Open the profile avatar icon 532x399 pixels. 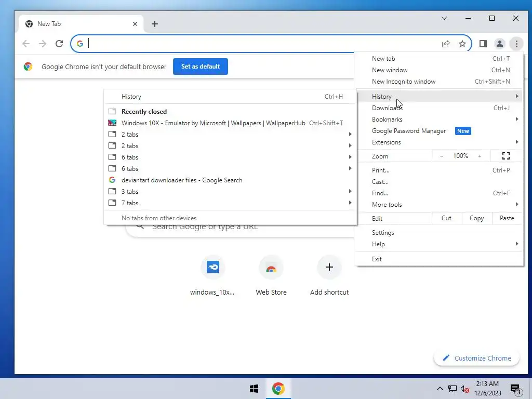coord(499,44)
